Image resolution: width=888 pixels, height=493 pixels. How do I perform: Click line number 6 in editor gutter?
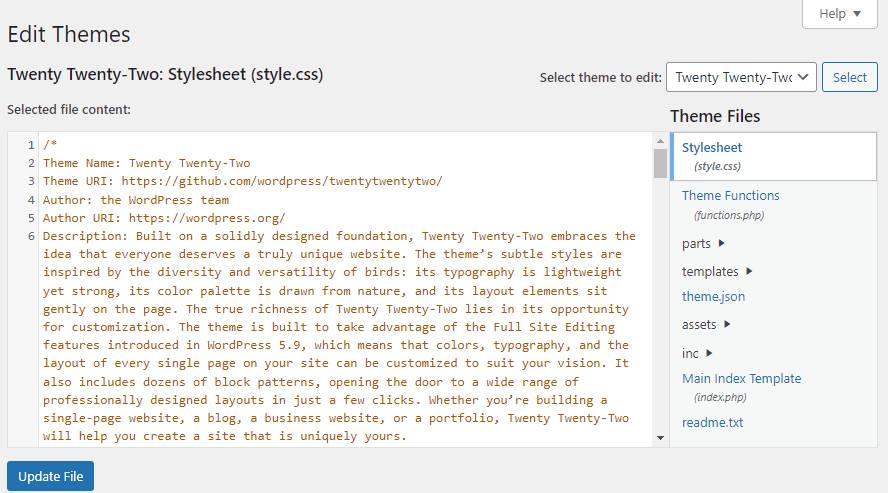coord(31,237)
